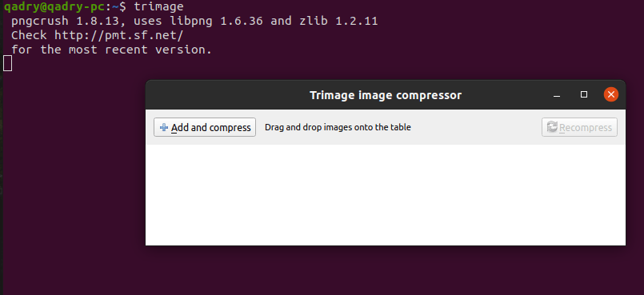Close the Trimage image compressor window

(610, 95)
